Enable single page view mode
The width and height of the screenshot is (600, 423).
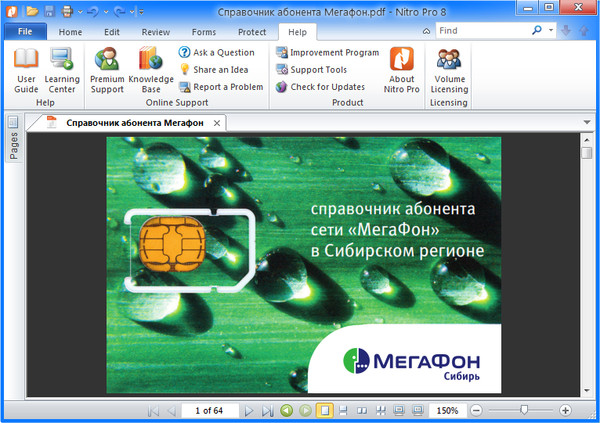pos(324,411)
